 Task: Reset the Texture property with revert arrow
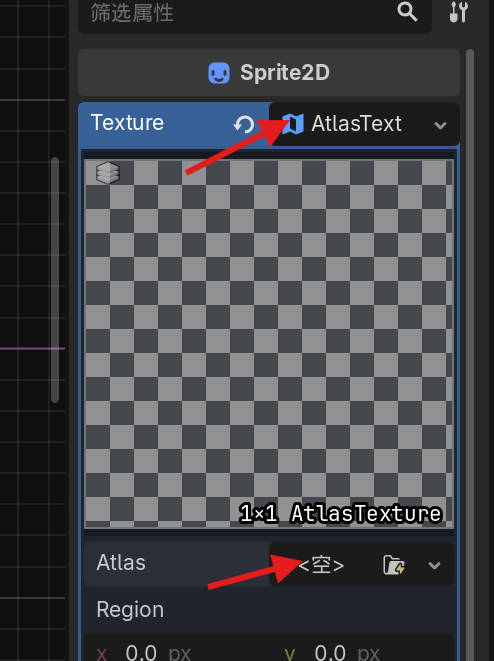244,124
